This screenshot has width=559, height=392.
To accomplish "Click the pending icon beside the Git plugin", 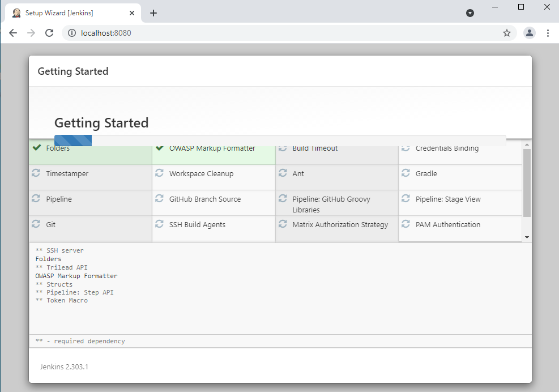I will (36, 224).
